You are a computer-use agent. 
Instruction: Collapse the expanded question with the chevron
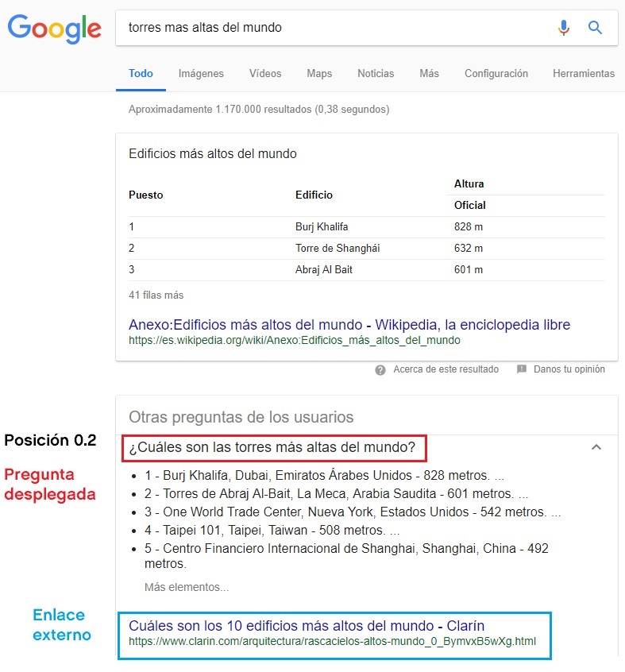click(596, 448)
